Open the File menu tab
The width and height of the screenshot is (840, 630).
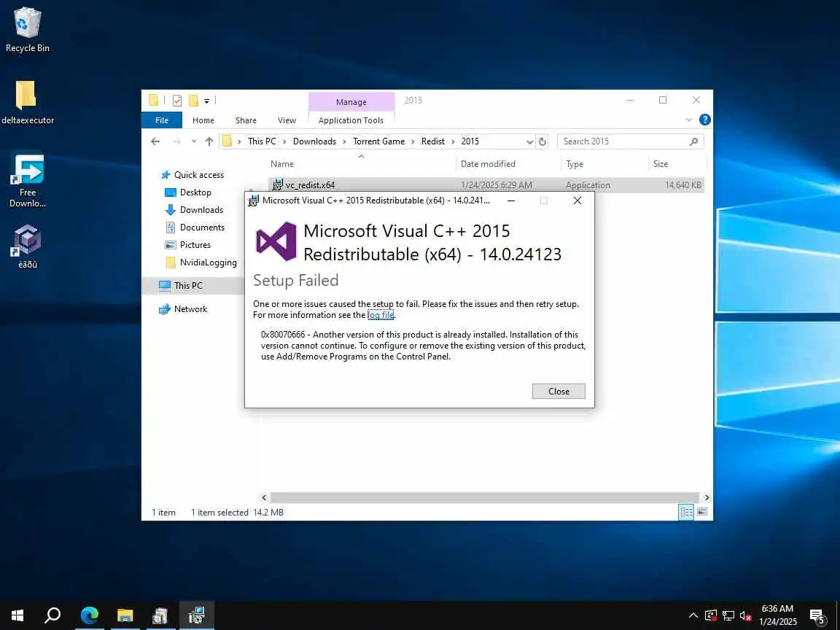162,120
